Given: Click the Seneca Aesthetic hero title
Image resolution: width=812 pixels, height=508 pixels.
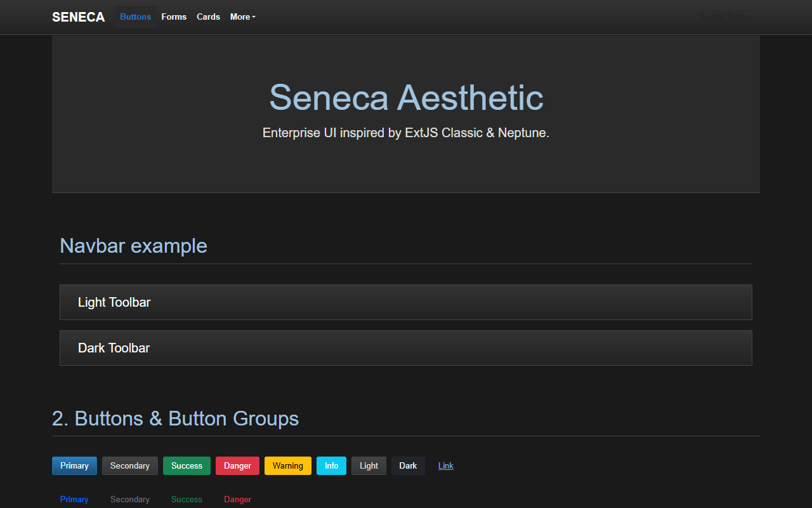Looking at the screenshot, I should coord(406,97).
